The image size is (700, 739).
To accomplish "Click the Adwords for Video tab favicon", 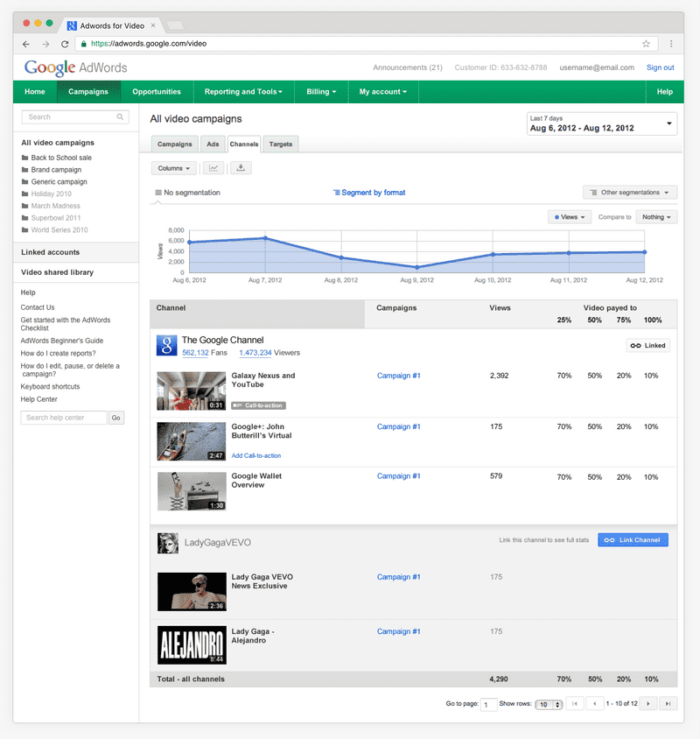I will click(x=72, y=26).
